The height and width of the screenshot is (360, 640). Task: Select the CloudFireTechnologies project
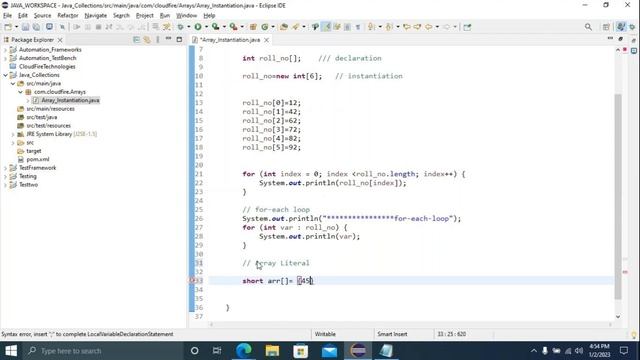pos(47,67)
